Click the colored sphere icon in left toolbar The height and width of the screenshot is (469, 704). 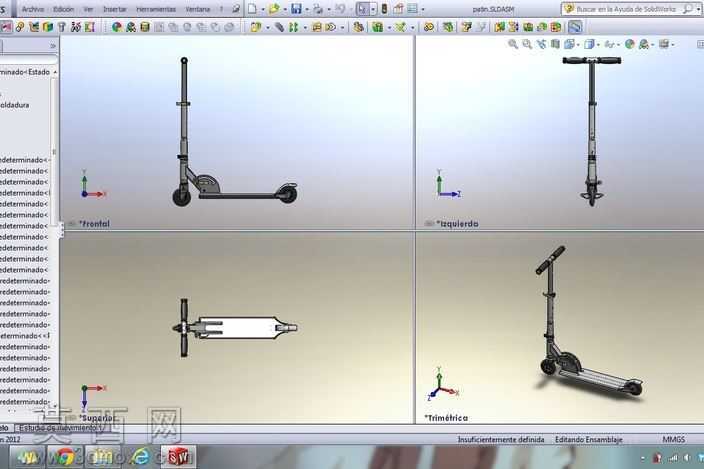point(117,27)
